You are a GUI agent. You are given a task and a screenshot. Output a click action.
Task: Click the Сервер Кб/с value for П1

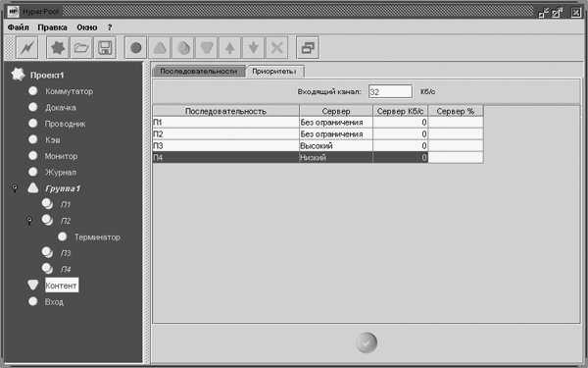400,123
